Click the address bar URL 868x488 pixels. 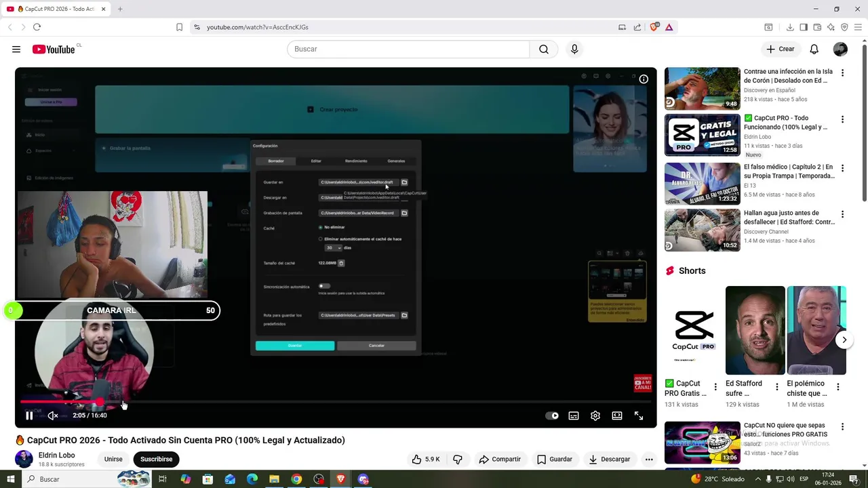(x=258, y=27)
